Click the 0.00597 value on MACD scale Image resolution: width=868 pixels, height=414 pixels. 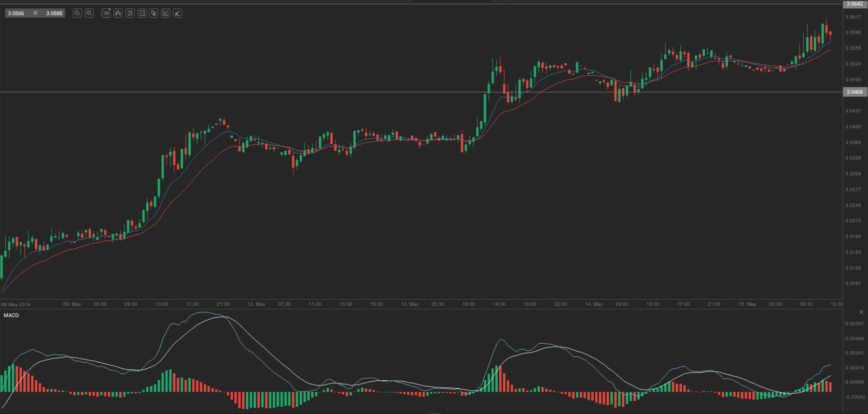[855, 323]
